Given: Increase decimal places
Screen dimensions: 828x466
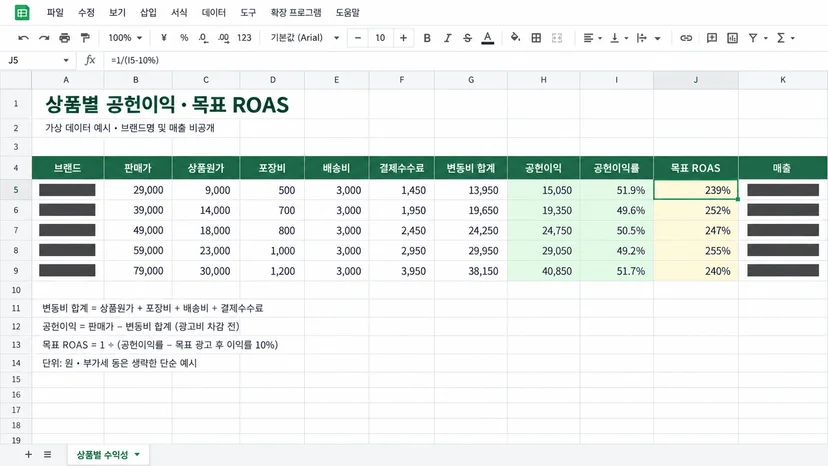Looking at the screenshot, I should click(x=223, y=38).
